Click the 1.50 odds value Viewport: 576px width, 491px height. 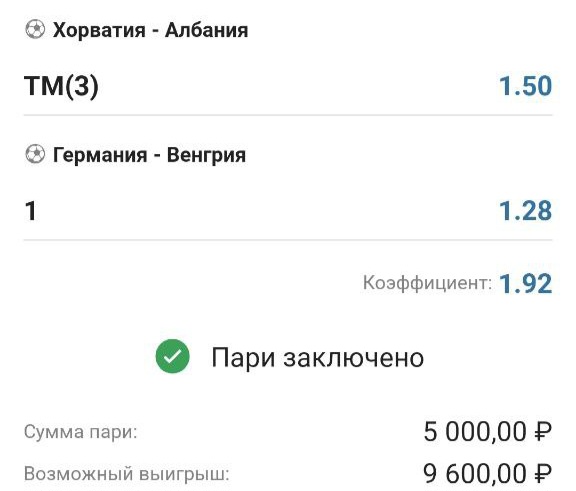pyautogui.click(x=525, y=86)
